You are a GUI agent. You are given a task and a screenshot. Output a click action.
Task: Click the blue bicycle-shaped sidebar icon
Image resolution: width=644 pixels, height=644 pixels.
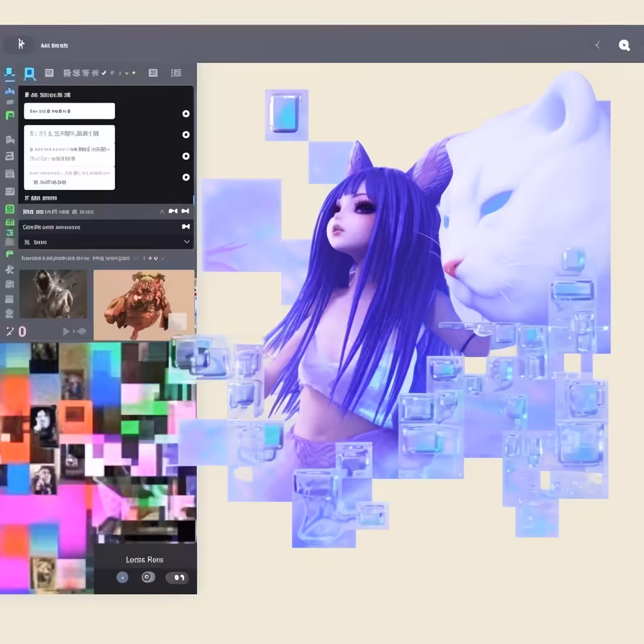point(10,91)
